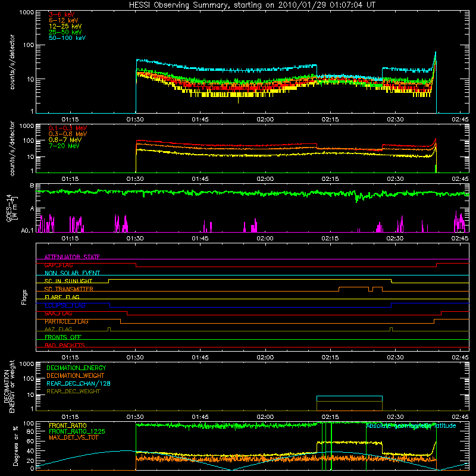The width and height of the screenshot is (476, 476).
Task: Click the DECIMATION_ENERGY legend entry
Action: click(x=76, y=368)
